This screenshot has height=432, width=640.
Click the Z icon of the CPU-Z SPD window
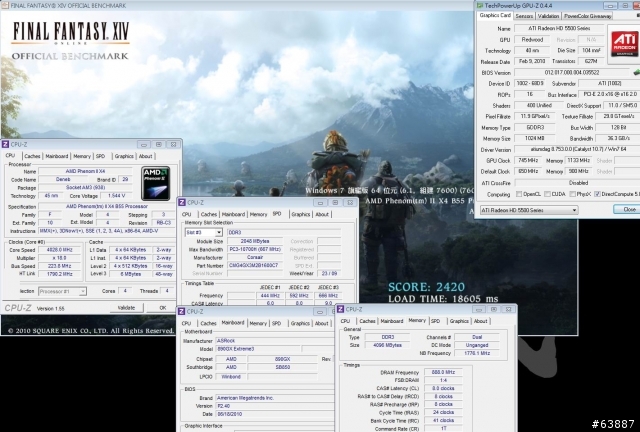click(x=182, y=203)
